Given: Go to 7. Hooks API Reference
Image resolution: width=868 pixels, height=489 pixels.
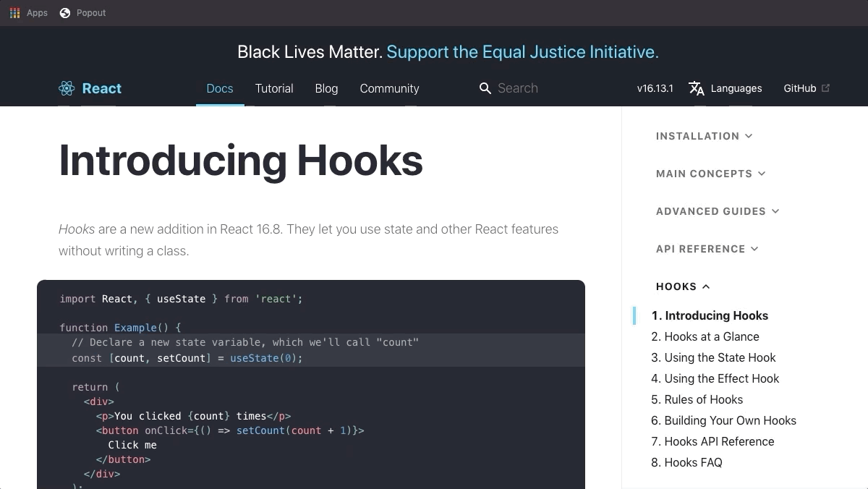Looking at the screenshot, I should pyautogui.click(x=712, y=441).
